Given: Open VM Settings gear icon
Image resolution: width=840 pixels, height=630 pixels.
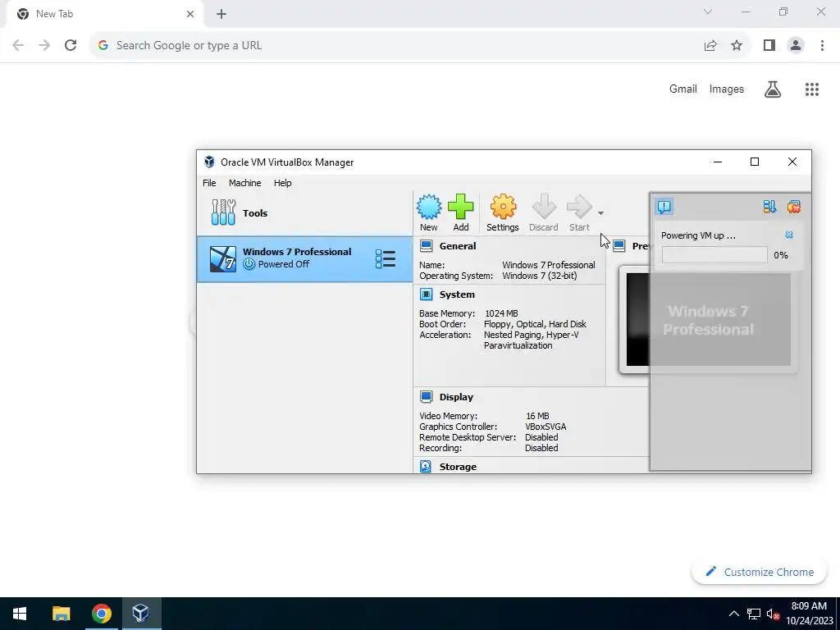Looking at the screenshot, I should 503,212.
